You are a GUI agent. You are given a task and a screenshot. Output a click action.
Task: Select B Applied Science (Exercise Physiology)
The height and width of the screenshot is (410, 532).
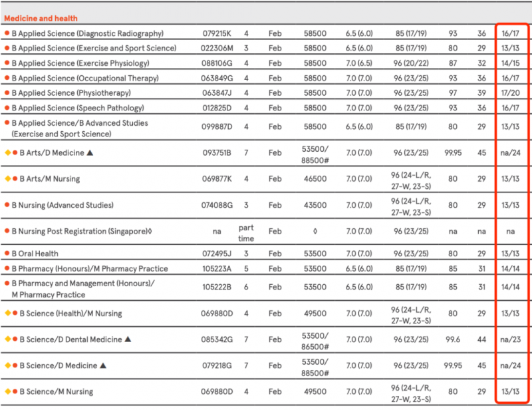pos(80,63)
